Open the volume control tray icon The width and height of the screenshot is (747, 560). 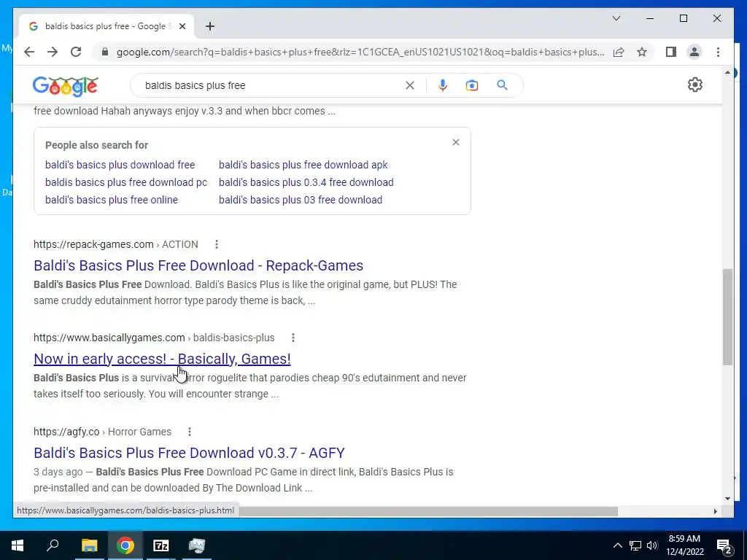(x=652, y=545)
